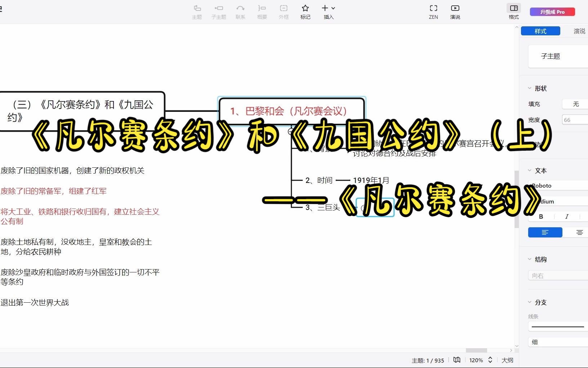The width and height of the screenshot is (588, 368).
Task: Click the canvas vertical scrollbar thumb
Action: (517, 199)
